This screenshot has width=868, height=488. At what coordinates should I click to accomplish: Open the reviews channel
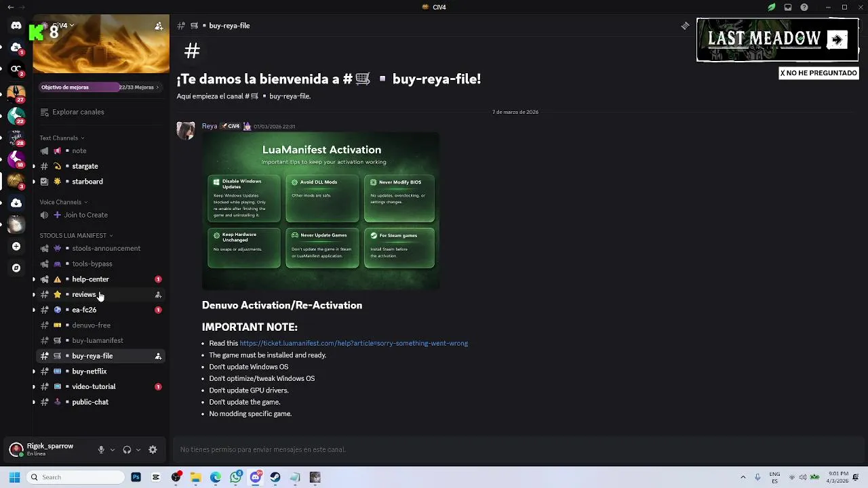click(99, 294)
